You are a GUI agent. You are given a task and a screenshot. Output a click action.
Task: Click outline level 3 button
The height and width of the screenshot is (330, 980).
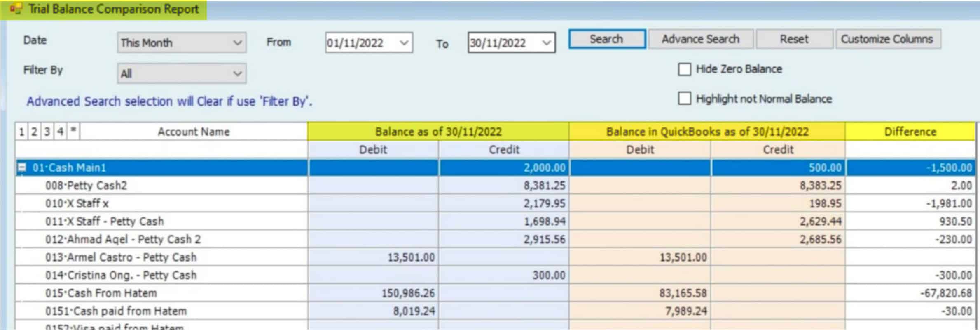pos(47,132)
